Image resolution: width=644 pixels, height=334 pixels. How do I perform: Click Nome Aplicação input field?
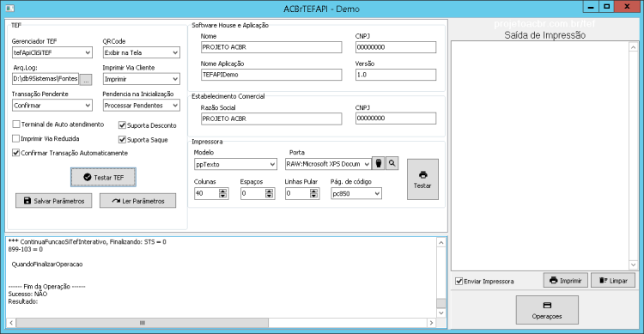tap(271, 75)
